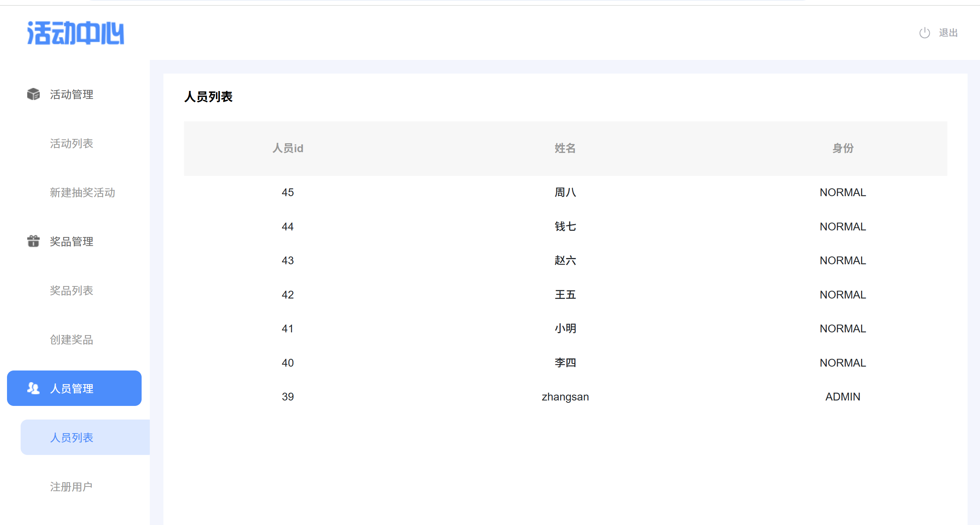
Task: Click the cube icon for 活动管理
Action: (33, 94)
